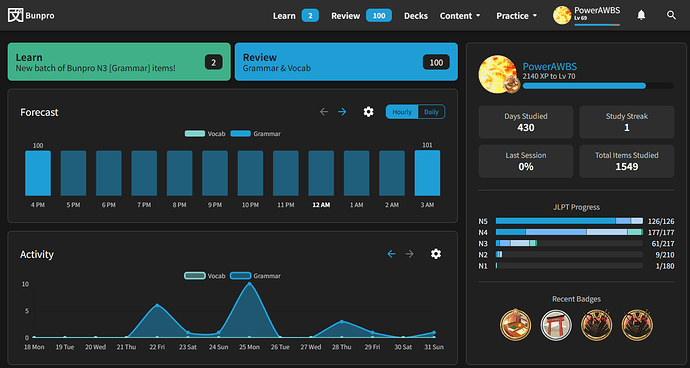Screen dimensions: 690x368
Task: Click the Days Studied 430 stat card
Action: coord(526,122)
